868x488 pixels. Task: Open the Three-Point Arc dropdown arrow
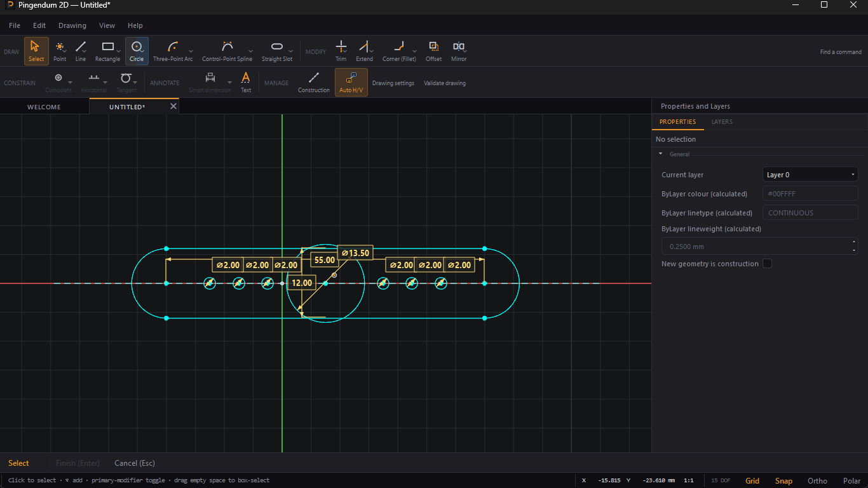(191, 51)
